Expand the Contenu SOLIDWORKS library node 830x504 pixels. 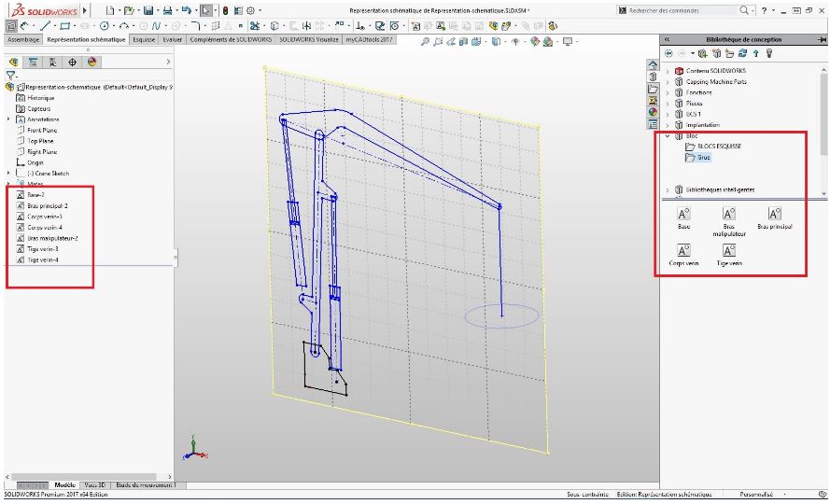click(668, 70)
